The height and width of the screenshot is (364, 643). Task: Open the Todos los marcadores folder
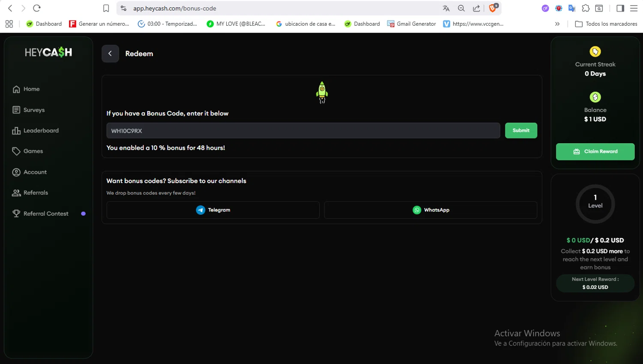(x=606, y=24)
